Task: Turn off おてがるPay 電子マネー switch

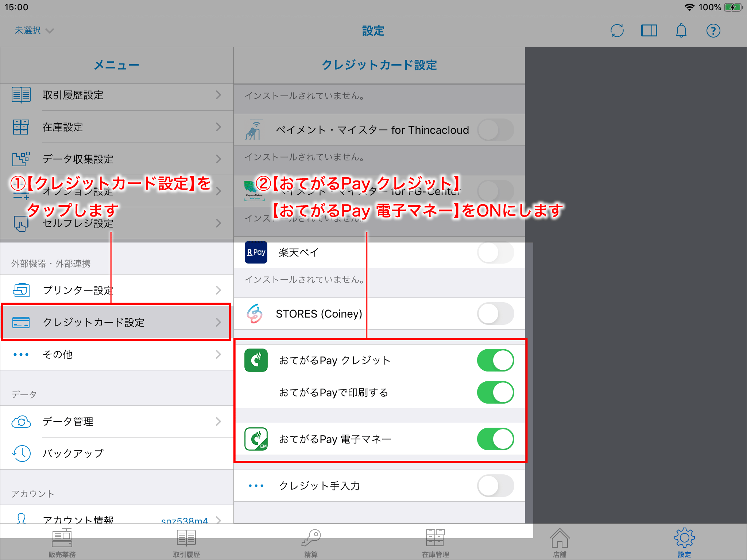Action: coord(495,439)
